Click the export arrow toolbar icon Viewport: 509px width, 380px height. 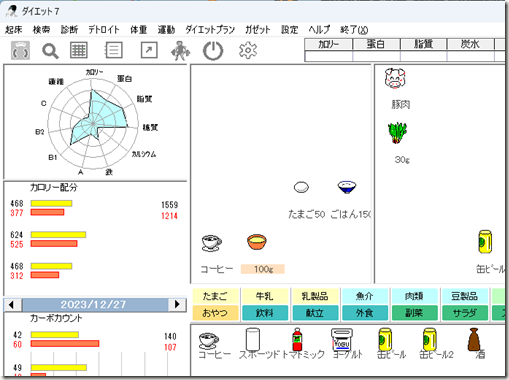pyautogui.click(x=149, y=51)
